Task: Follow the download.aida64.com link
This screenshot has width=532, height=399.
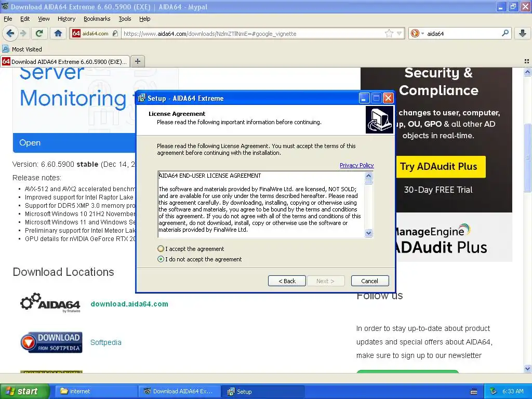Action: [x=129, y=304]
